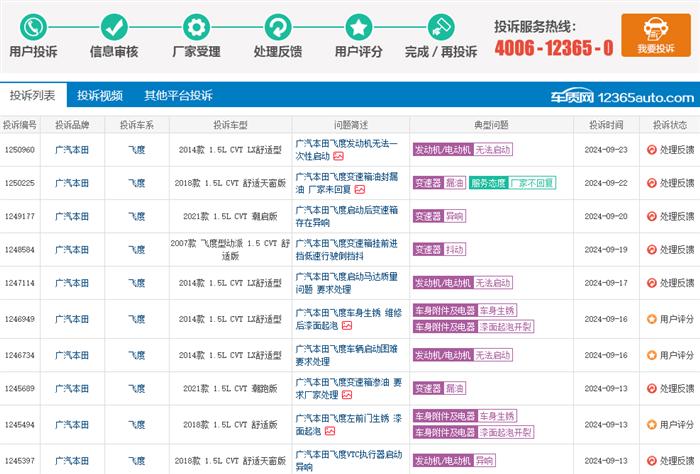This screenshot has width=700, height=474.
Task: Select complaint number 1250960
Action: [x=20, y=150]
